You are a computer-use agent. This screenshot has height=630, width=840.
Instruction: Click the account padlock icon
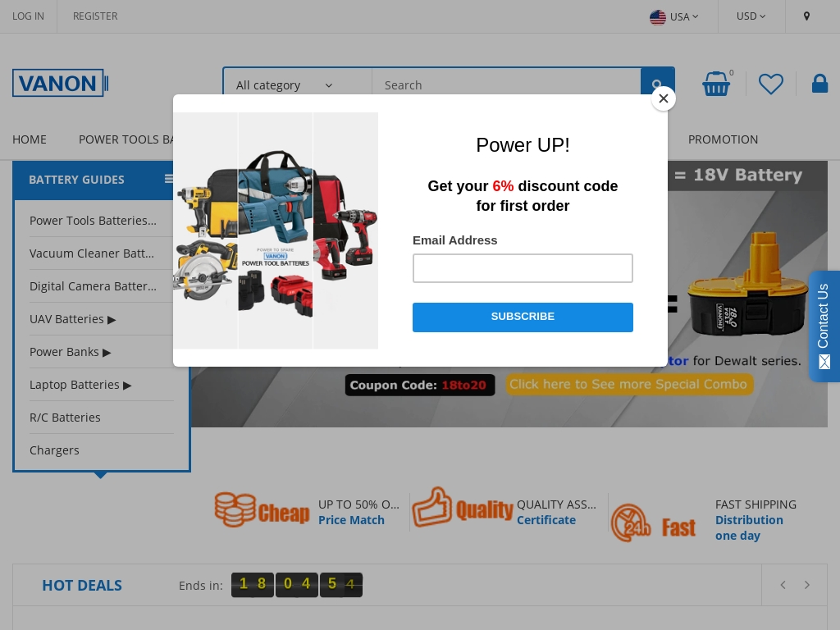point(819,84)
